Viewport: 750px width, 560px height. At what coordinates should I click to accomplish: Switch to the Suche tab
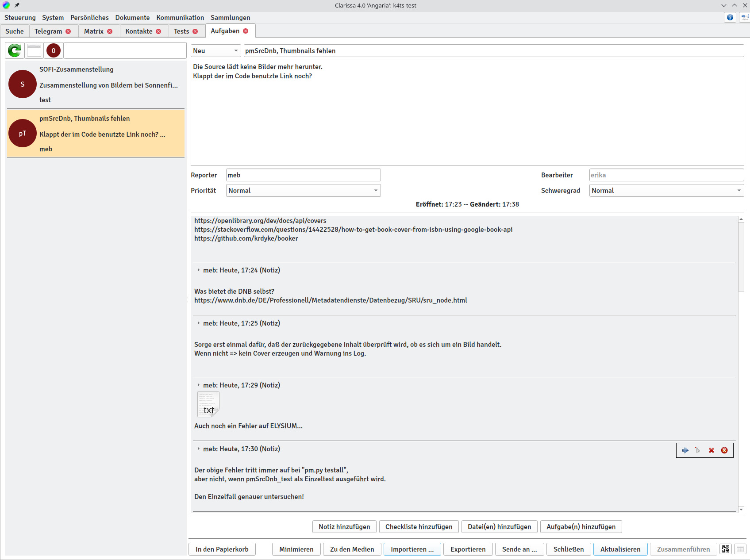click(15, 31)
